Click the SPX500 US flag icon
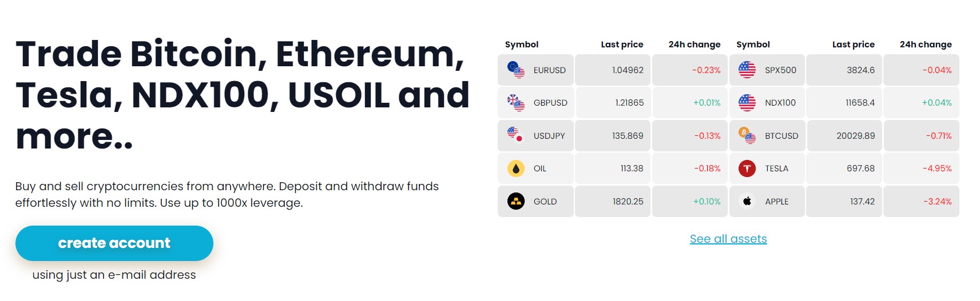Viewport: 980px width, 301px height. [747, 70]
